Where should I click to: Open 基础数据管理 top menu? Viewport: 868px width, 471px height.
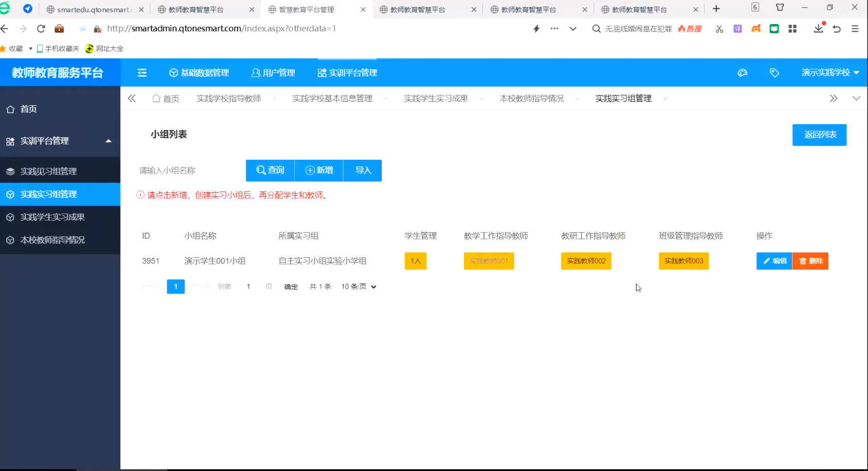coord(199,73)
